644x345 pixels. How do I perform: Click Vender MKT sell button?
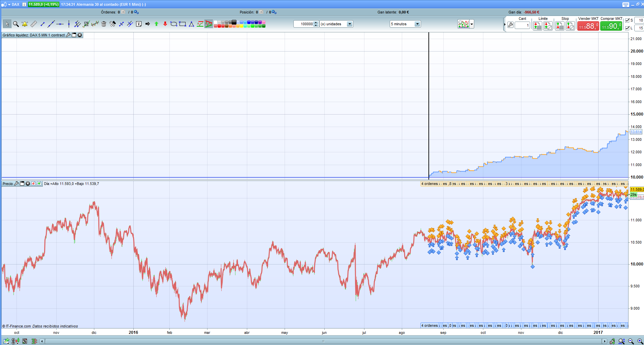[x=588, y=26]
